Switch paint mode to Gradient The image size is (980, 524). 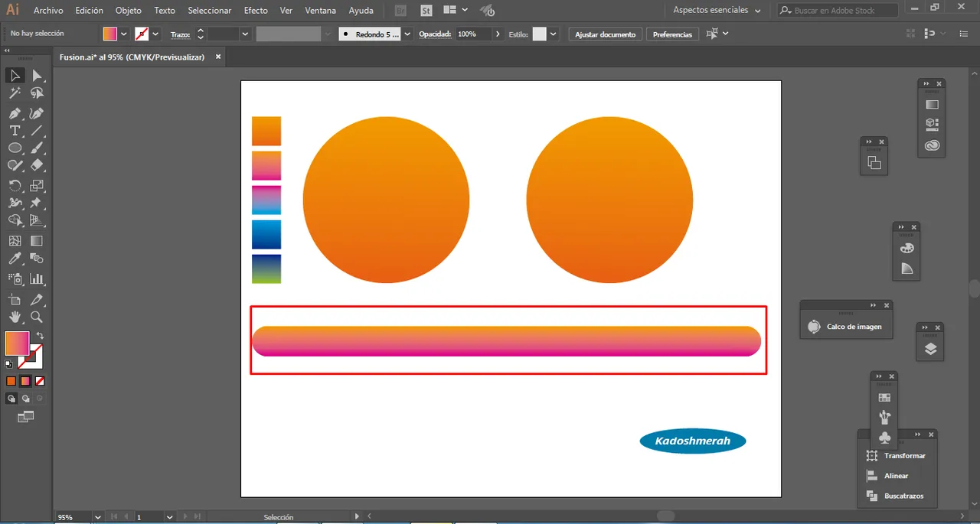(x=25, y=381)
